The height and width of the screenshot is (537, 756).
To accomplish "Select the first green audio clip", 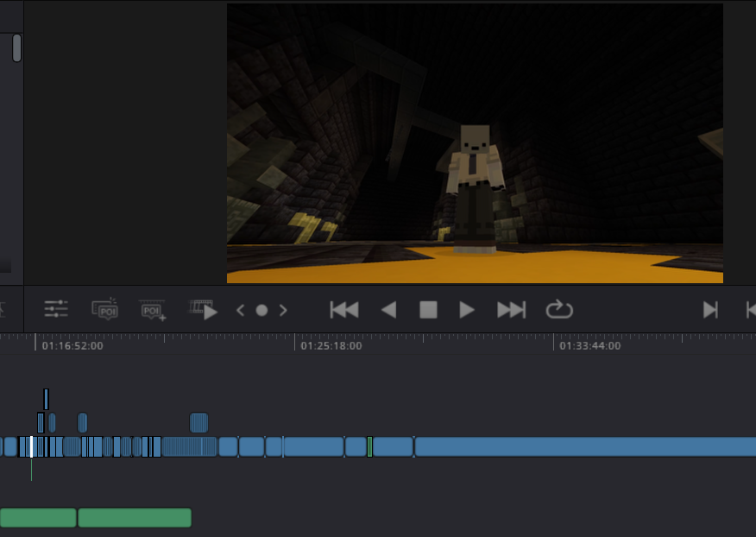I will [38, 518].
